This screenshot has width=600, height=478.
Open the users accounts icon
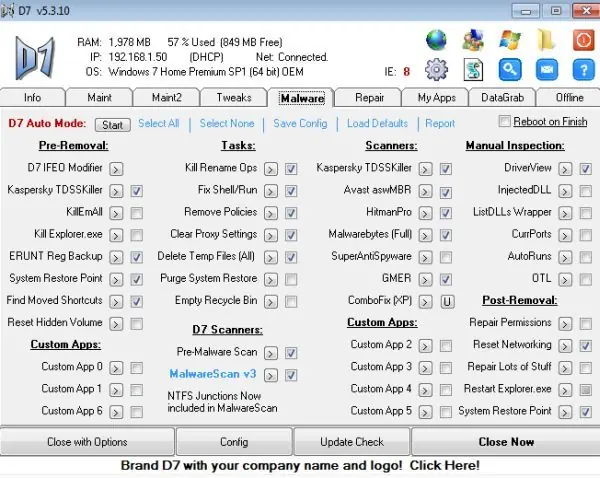[x=473, y=40]
